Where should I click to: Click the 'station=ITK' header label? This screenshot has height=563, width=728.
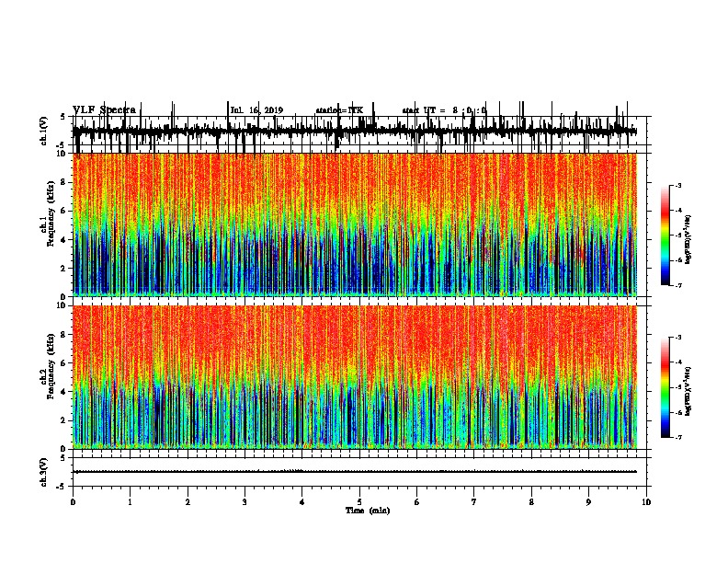[339, 110]
